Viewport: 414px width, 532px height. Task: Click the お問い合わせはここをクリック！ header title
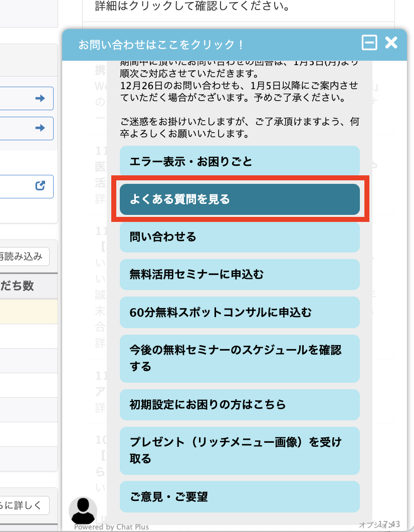click(x=161, y=45)
